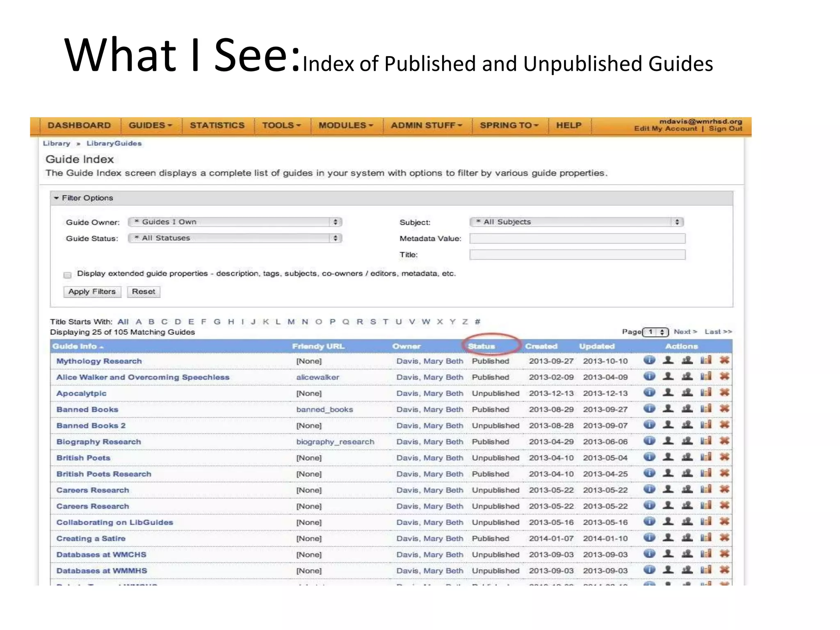Click the Apply Filters button
Viewport: 840px width, 630px height.
point(92,292)
